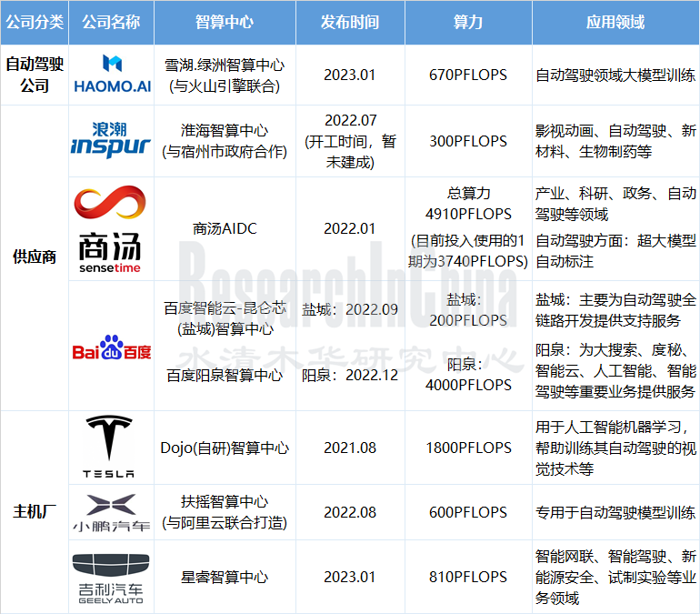Click the 商汤 SenseTime logo
The width and height of the screenshot is (700, 614).
(x=110, y=228)
